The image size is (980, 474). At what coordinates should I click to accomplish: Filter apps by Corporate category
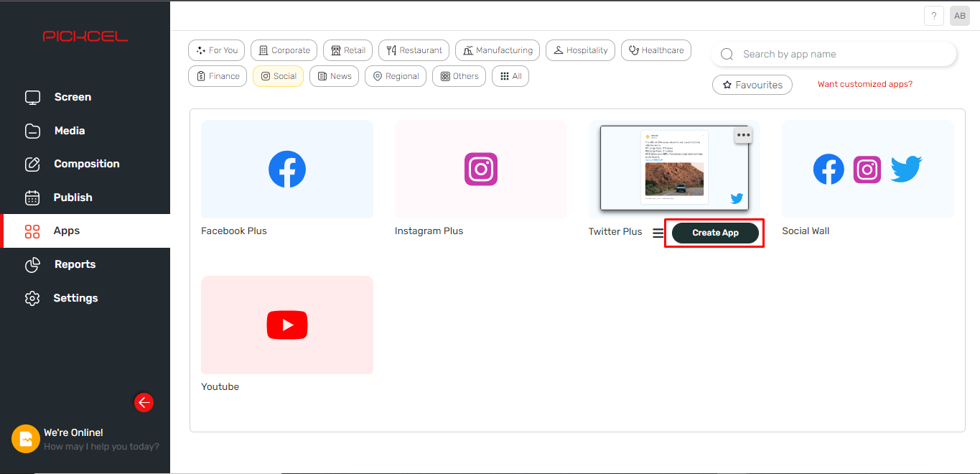(x=284, y=50)
